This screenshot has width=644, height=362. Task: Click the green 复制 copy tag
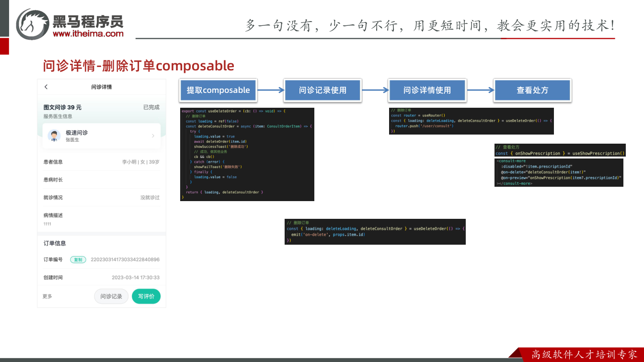(78, 260)
